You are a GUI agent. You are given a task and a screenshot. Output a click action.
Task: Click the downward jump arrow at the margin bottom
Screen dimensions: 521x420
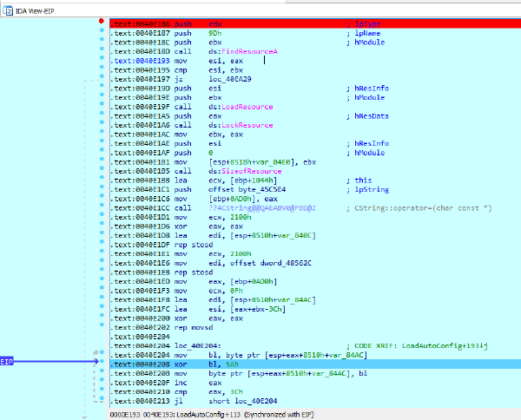click(x=84, y=417)
